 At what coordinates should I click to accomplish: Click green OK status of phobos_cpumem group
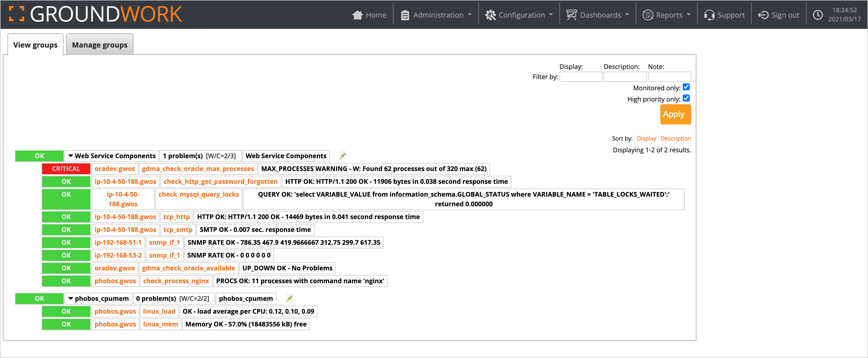(40, 299)
